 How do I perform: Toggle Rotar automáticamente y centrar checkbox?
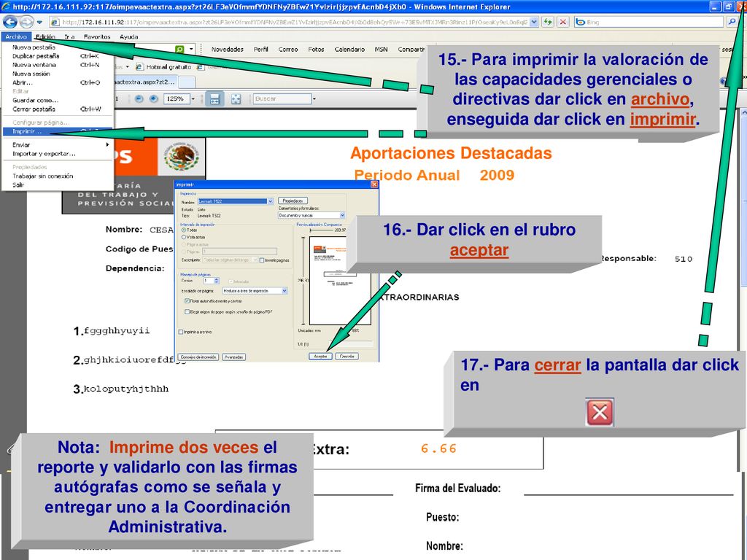(x=187, y=301)
